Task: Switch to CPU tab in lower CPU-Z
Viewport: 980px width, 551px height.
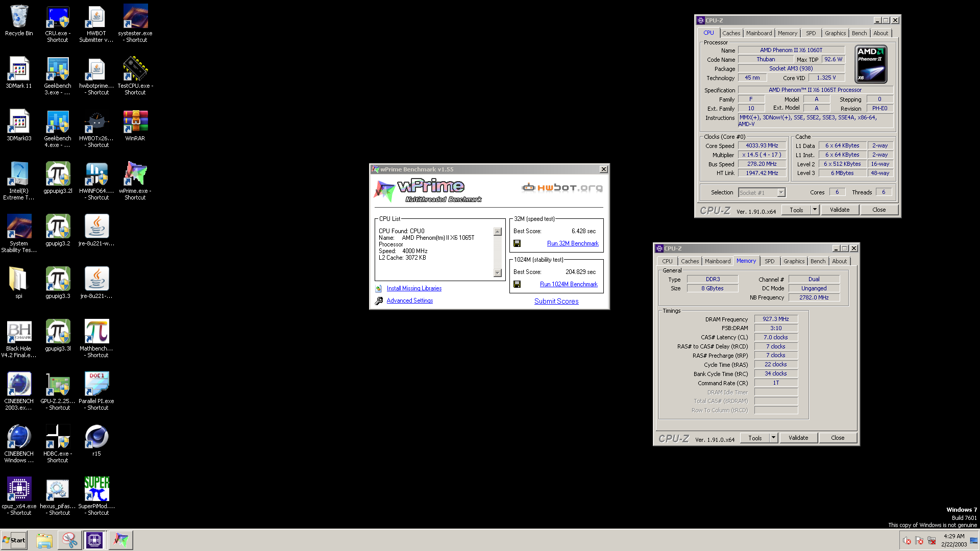Action: point(667,261)
